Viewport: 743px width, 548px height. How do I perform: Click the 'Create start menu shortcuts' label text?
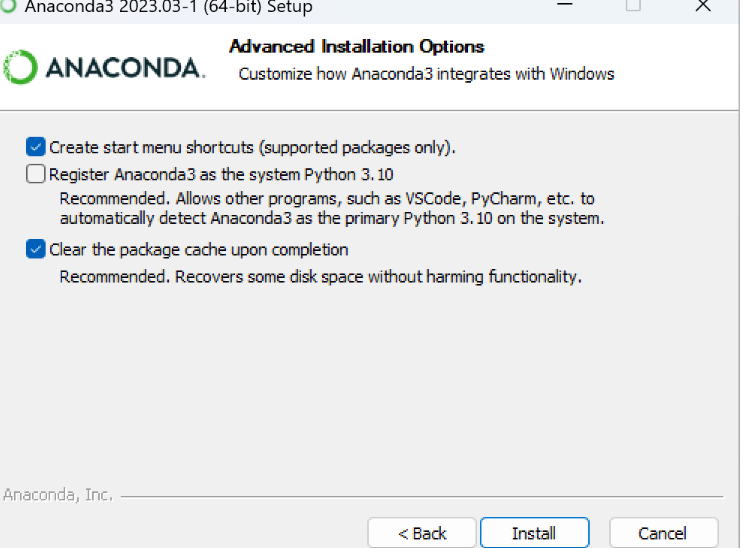pyautogui.click(x=252, y=147)
